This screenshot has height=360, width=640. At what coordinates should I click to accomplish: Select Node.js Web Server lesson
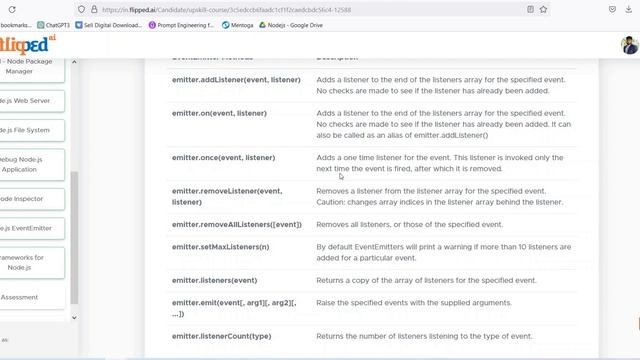(x=31, y=101)
